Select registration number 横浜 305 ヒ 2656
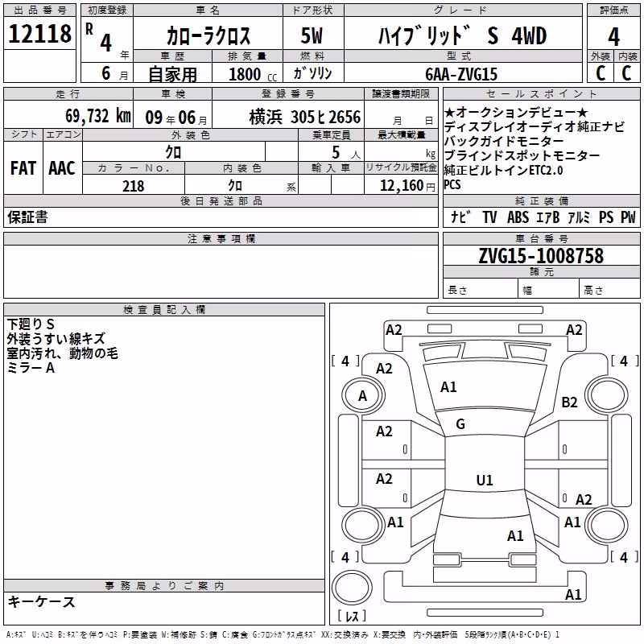The image size is (644, 644). click(x=305, y=118)
